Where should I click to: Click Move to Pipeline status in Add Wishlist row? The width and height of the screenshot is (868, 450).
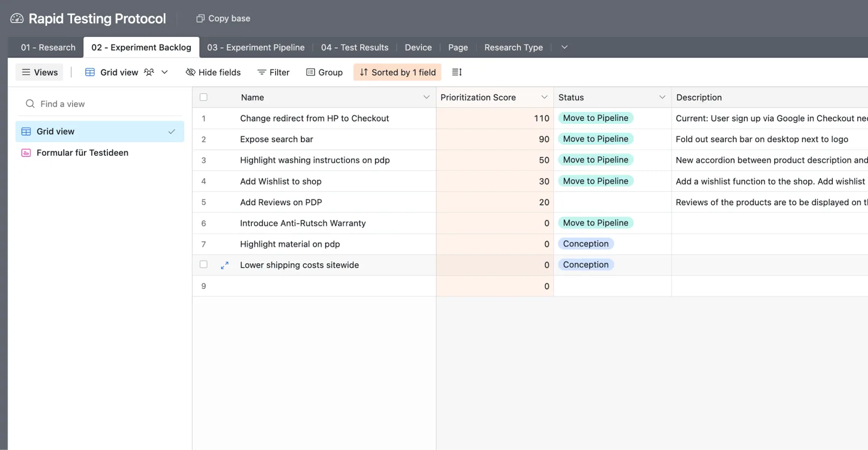pyautogui.click(x=596, y=181)
